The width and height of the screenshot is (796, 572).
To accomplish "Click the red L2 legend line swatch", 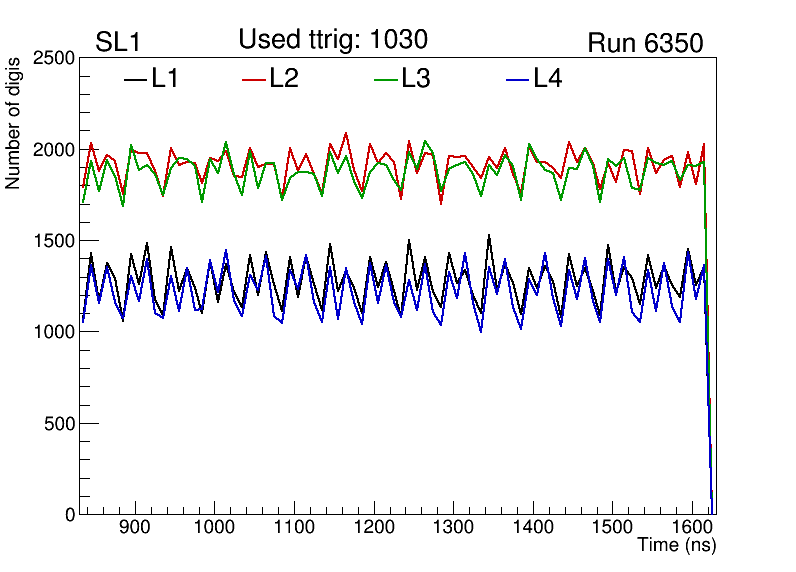I will 254,80.
